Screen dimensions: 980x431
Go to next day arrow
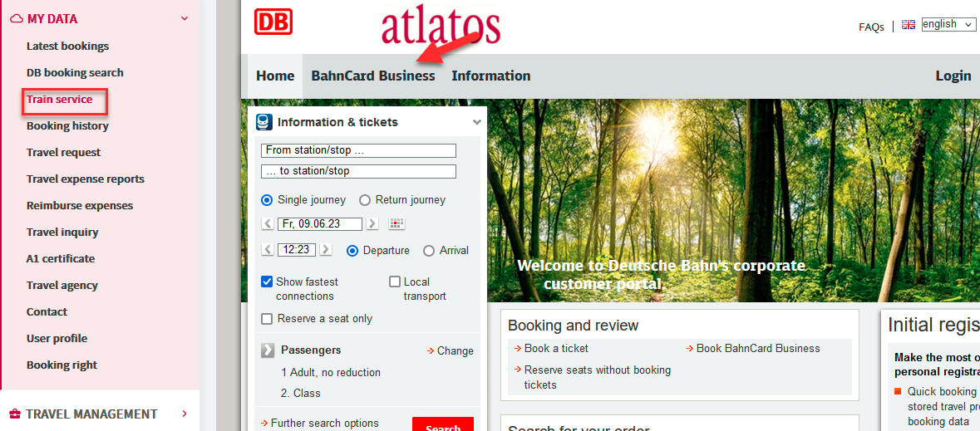(x=372, y=223)
